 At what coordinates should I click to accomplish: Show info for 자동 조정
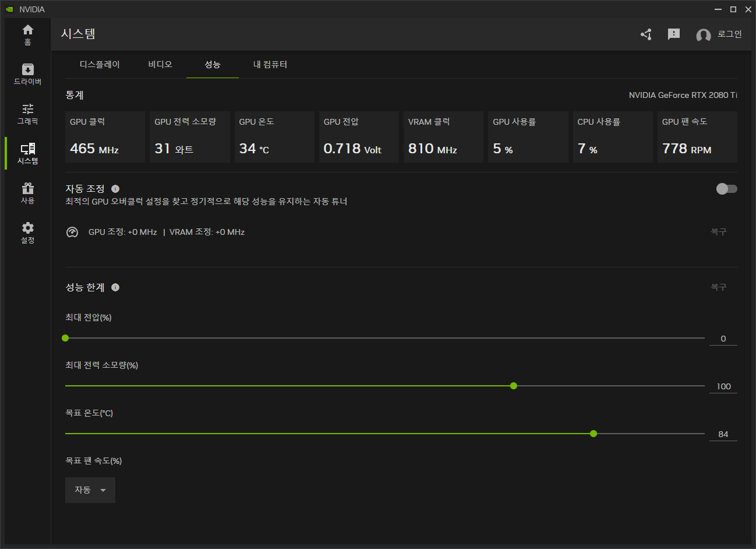[x=115, y=189]
